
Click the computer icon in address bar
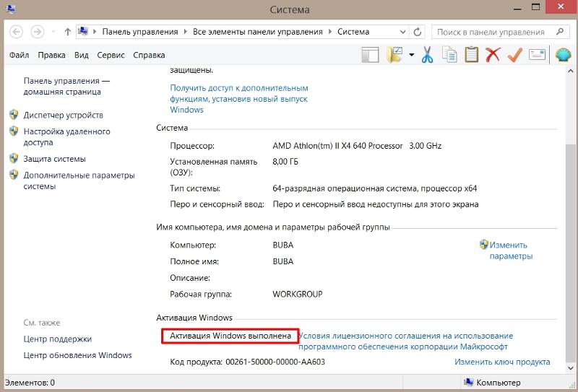point(83,32)
